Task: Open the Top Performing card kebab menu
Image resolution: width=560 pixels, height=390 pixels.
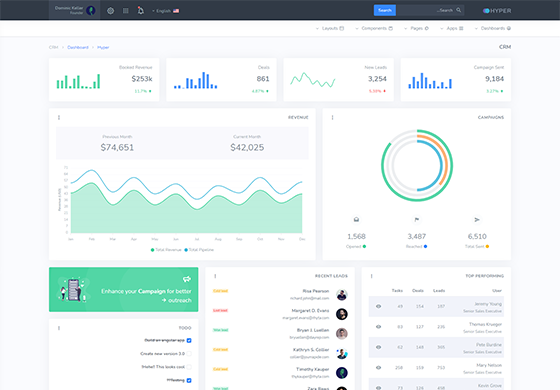Action: (x=371, y=276)
